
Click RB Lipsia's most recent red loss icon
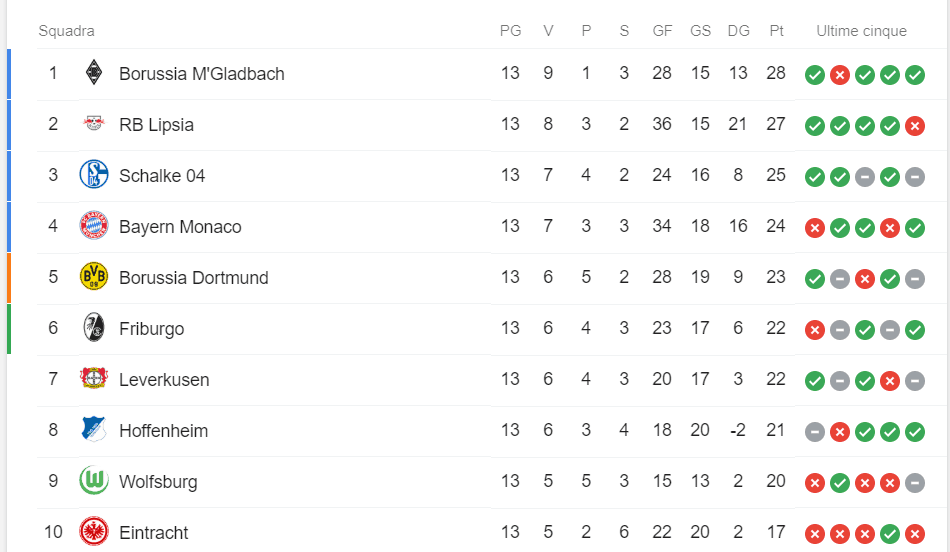tap(915, 126)
